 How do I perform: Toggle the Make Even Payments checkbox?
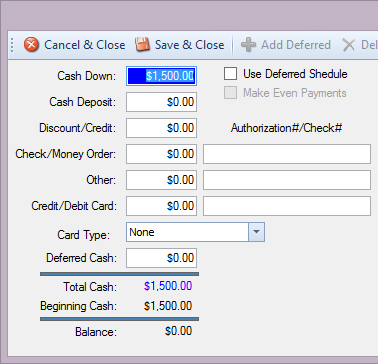pos(230,93)
